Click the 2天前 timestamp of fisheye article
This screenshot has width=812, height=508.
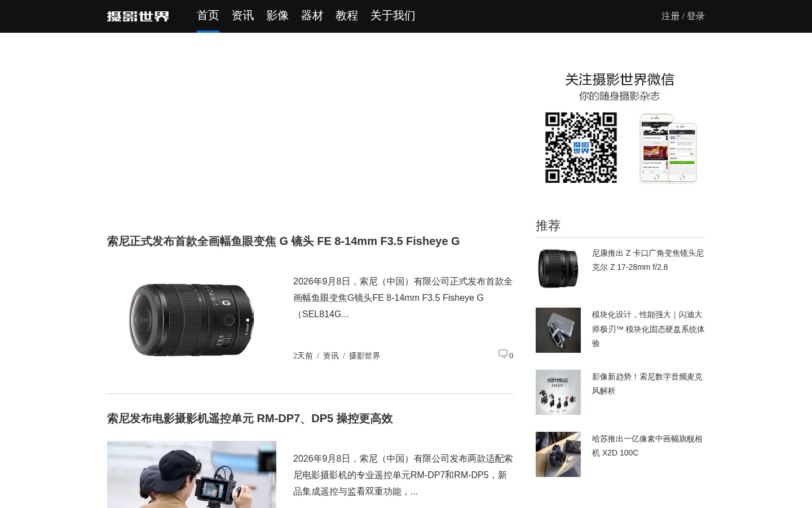click(x=303, y=356)
